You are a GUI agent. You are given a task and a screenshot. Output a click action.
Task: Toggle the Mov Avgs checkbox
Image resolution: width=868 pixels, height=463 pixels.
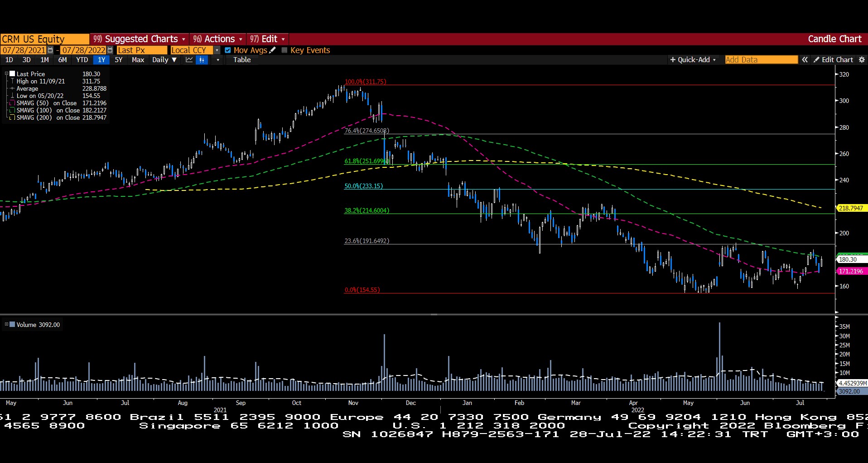tap(228, 50)
